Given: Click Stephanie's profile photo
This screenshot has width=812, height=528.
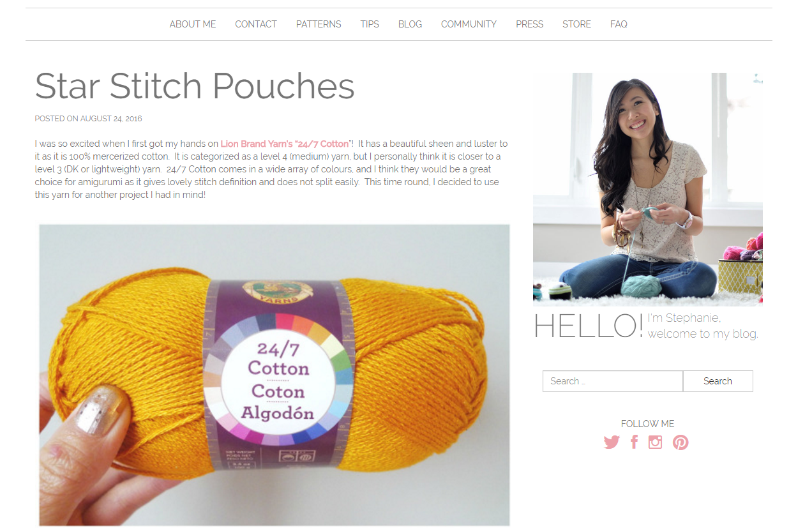Looking at the screenshot, I should pos(648,190).
